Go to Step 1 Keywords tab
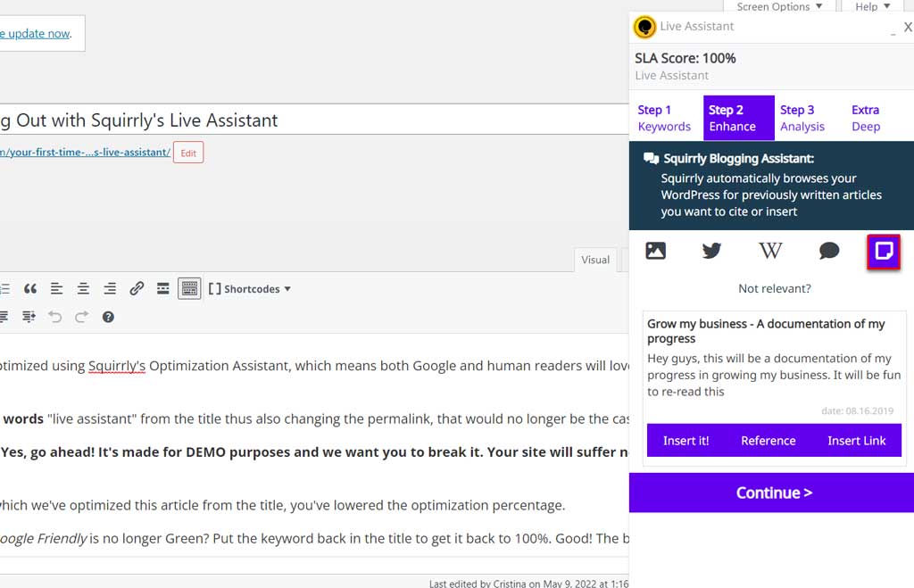 [664, 118]
